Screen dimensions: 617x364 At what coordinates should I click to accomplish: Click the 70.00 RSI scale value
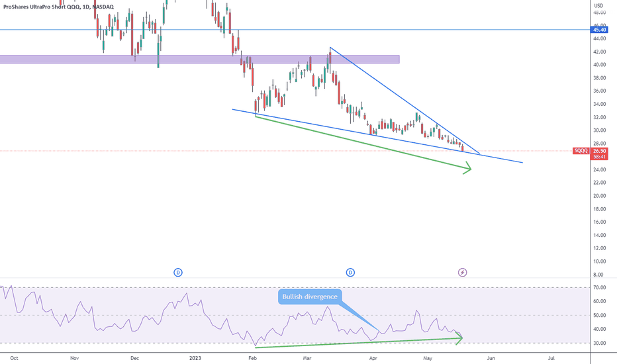click(600, 288)
